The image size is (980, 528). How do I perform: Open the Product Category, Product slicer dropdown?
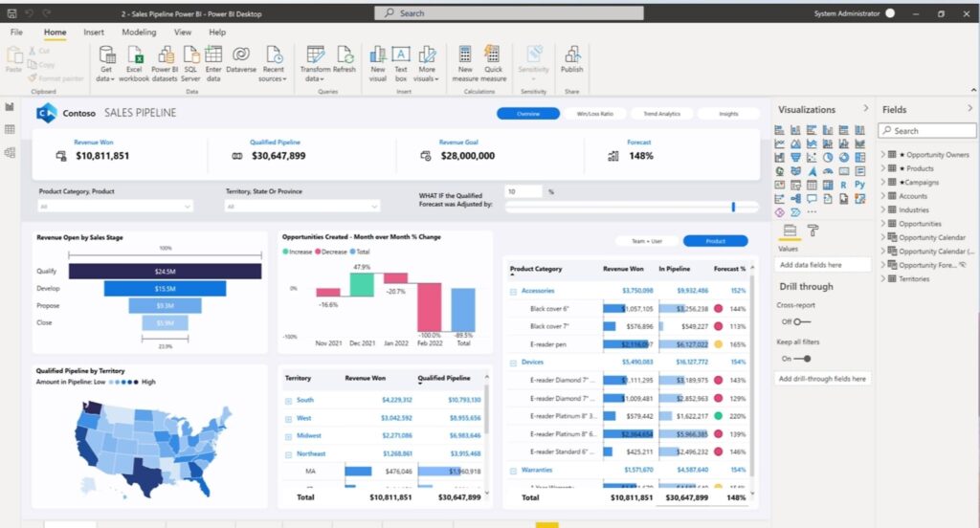pyautogui.click(x=115, y=207)
